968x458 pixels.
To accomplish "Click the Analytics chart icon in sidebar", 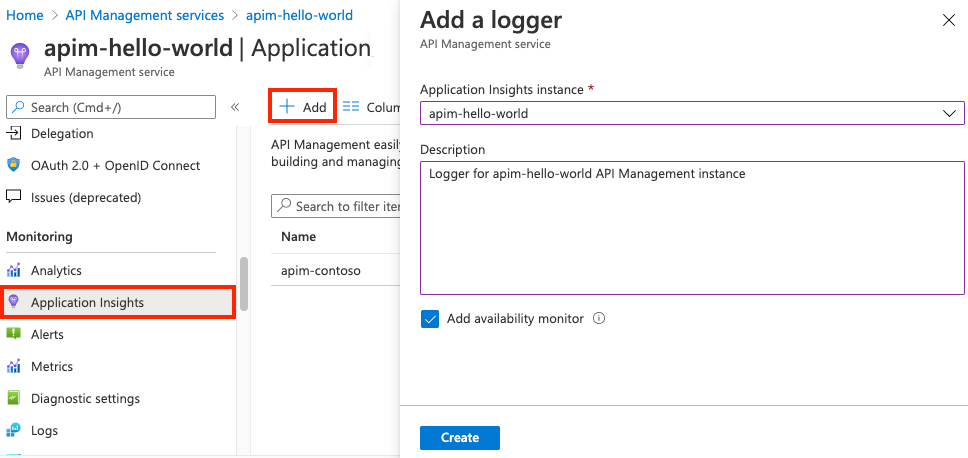I will [x=14, y=271].
